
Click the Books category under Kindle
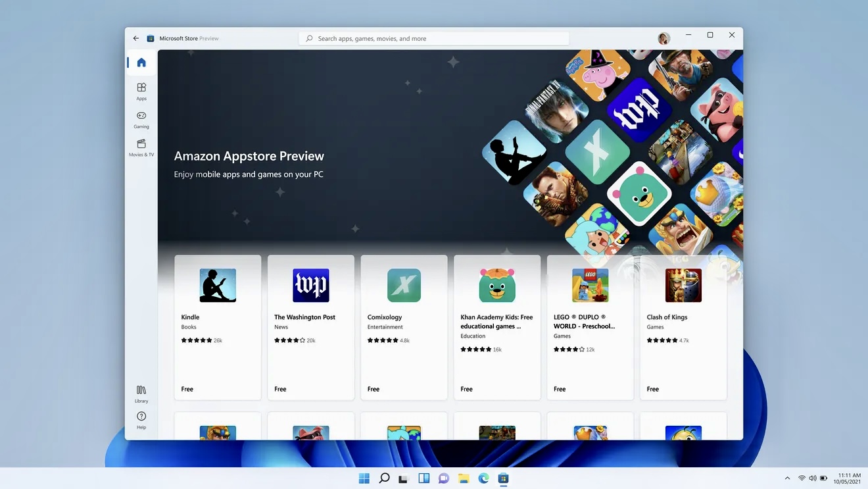click(x=189, y=327)
